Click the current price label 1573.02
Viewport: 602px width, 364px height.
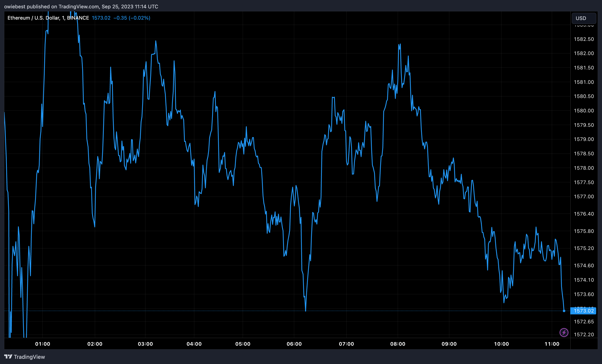(x=583, y=311)
